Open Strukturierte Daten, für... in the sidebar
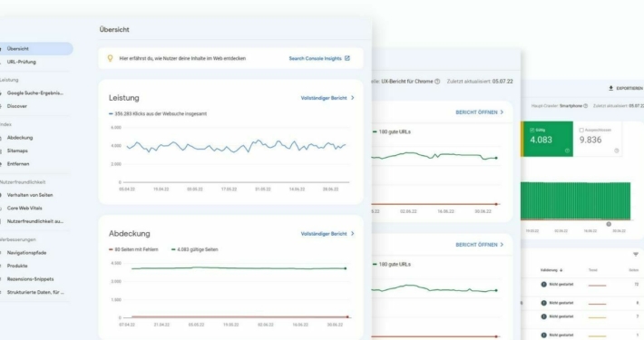644x340 pixels. (x=35, y=292)
